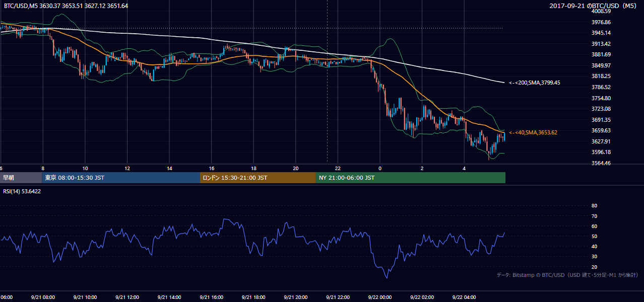Click bottom time label 9/21 08:00
644x302 pixels.
pyautogui.click(x=43, y=297)
